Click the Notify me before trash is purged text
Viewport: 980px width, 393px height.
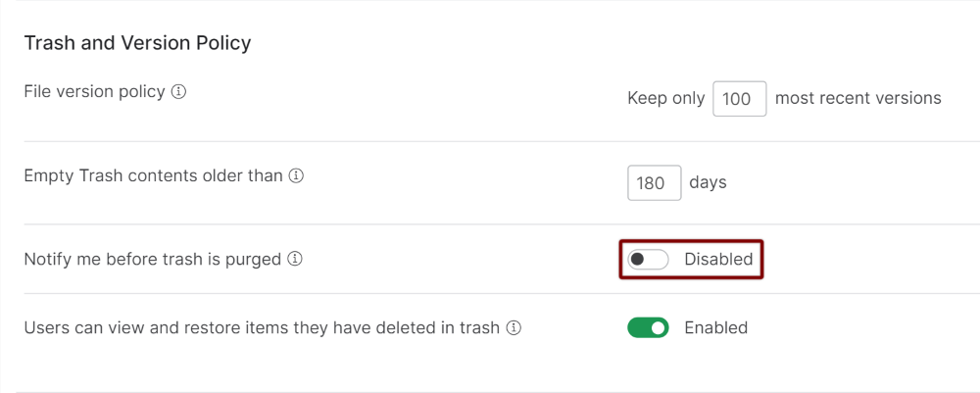click(153, 259)
